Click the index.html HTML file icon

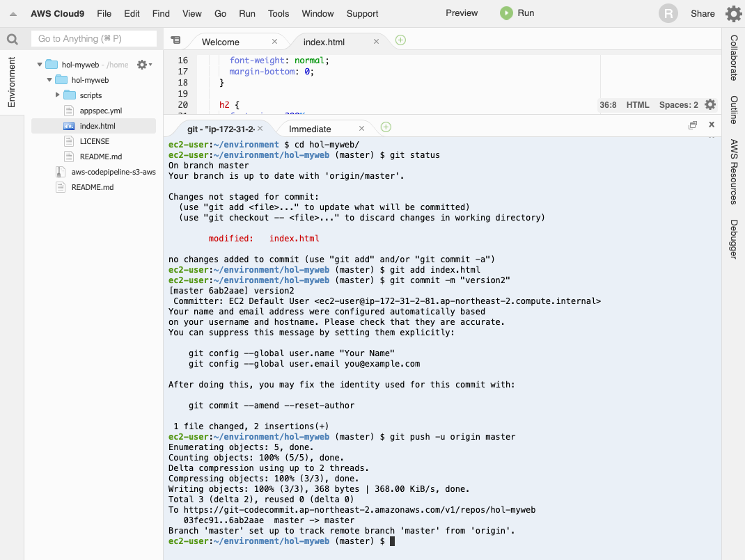point(69,126)
